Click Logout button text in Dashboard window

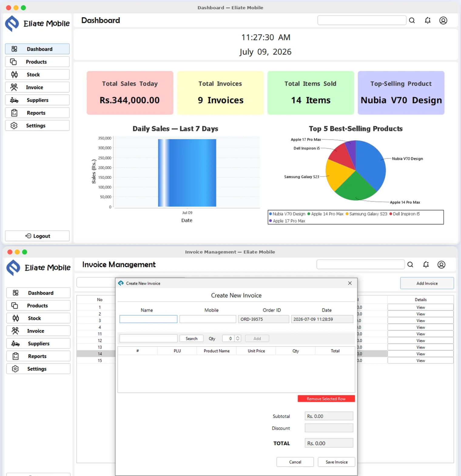point(42,236)
